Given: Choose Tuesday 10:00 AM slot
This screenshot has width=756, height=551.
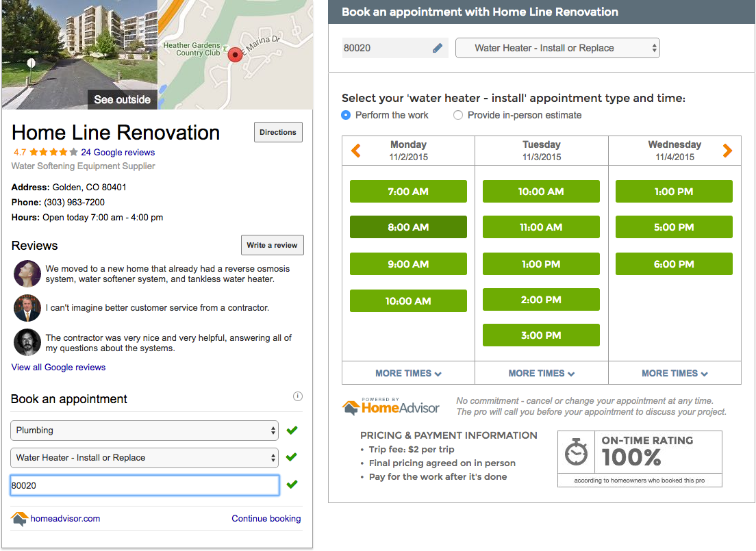Looking at the screenshot, I should pos(541,192).
